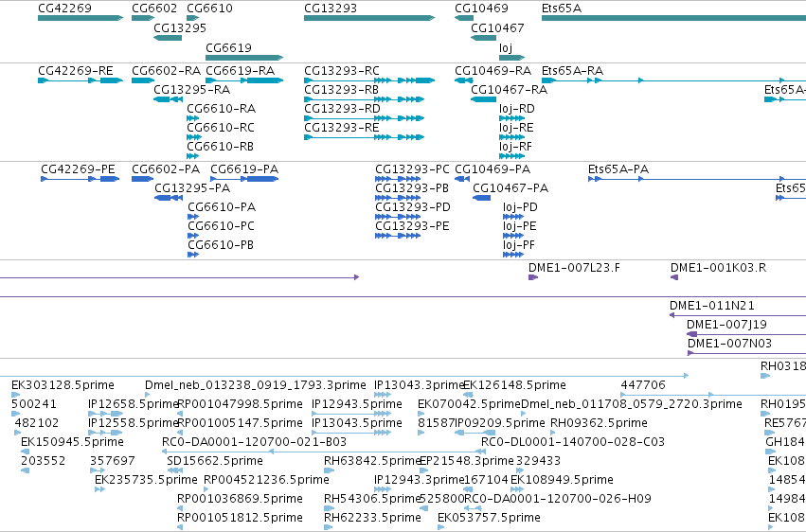Select EST Dmel_neb_013238_0919_1793.3prime

[x=256, y=385]
